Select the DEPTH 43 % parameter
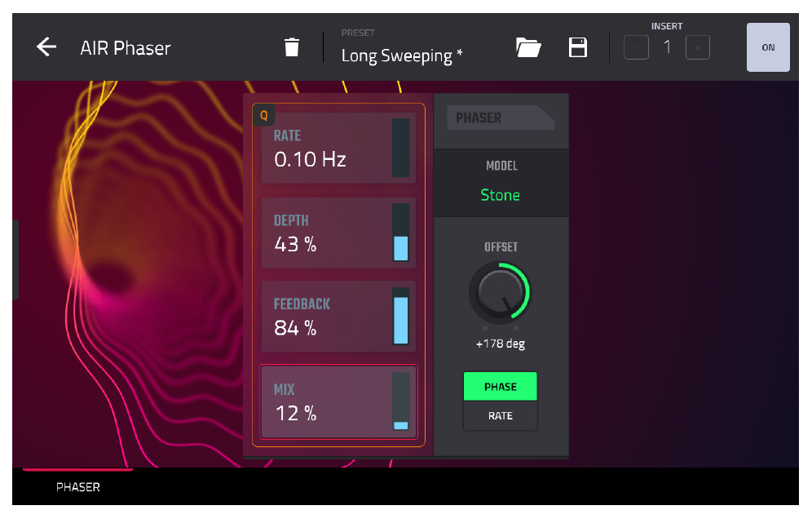 coord(338,233)
